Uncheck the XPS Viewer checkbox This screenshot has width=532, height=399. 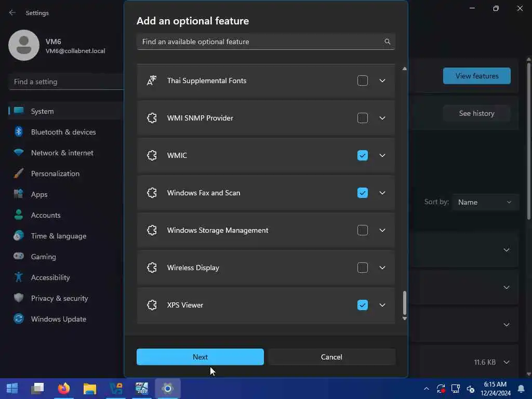[362, 305]
